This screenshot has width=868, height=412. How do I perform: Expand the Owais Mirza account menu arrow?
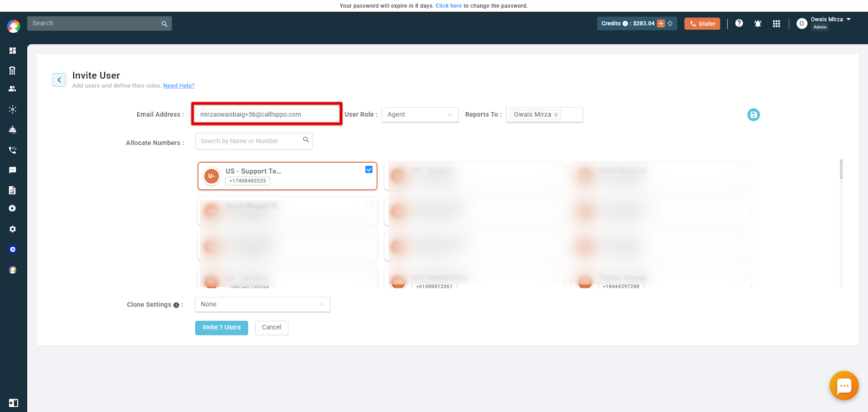[848, 20]
